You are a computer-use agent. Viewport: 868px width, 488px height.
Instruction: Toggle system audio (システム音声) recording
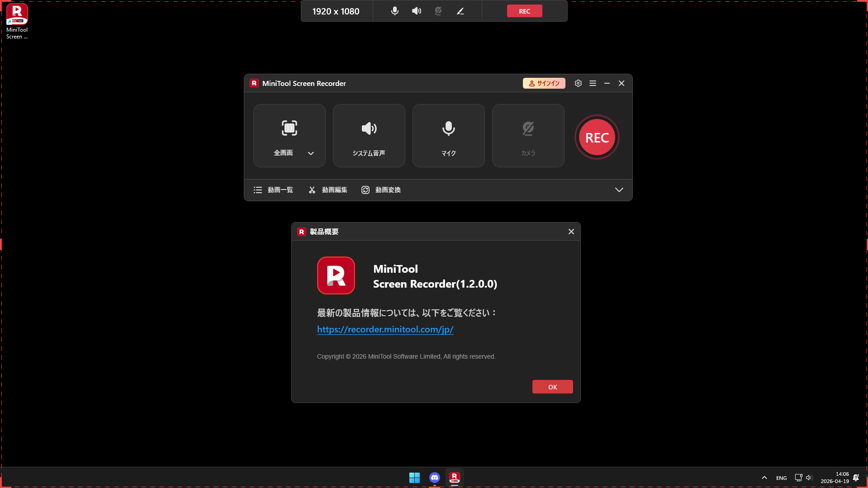369,136
